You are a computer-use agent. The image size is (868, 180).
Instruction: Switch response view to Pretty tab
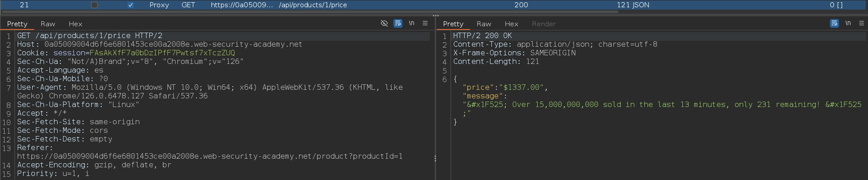(453, 24)
